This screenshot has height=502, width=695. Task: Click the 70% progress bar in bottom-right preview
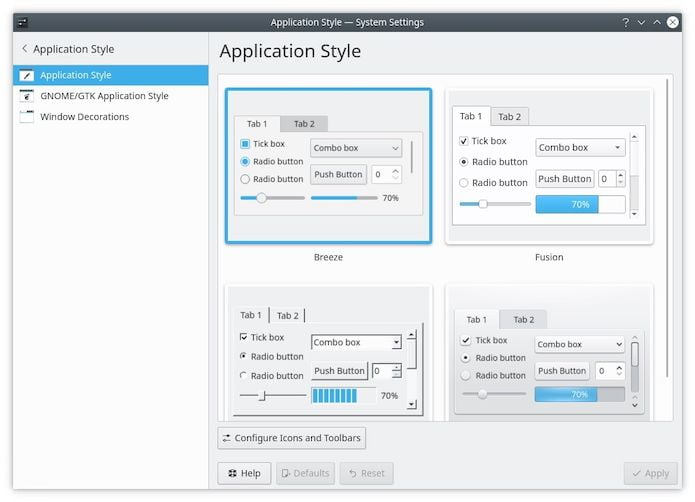[580, 394]
